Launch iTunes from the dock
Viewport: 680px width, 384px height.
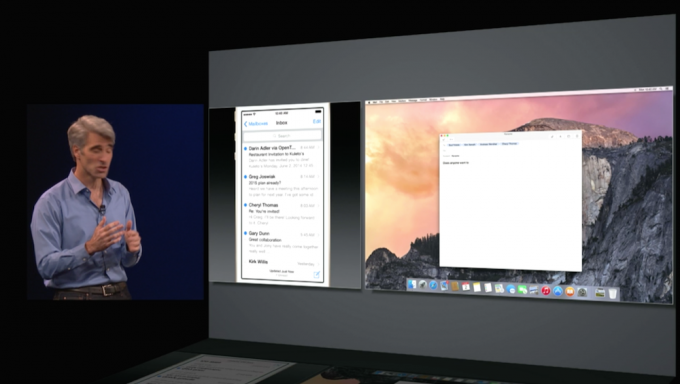click(x=546, y=291)
